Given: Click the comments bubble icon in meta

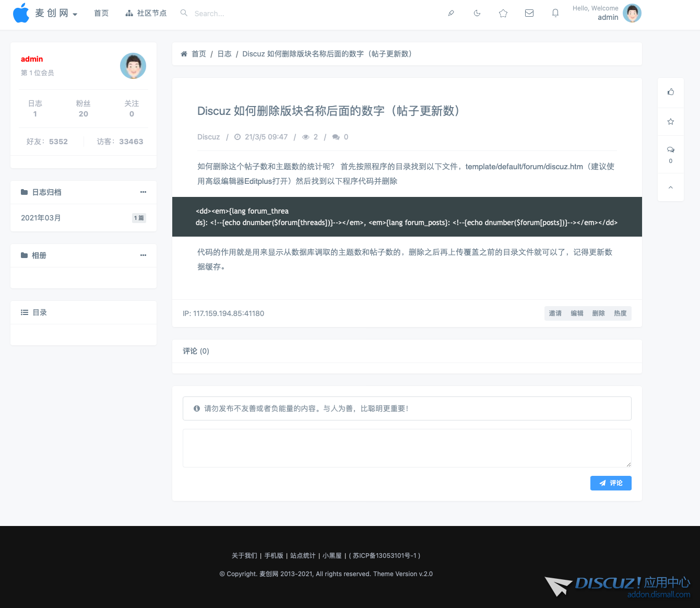Looking at the screenshot, I should 336,137.
